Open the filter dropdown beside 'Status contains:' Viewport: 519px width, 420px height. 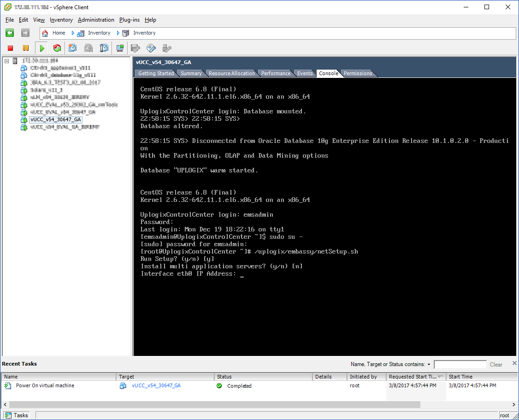[x=429, y=365]
